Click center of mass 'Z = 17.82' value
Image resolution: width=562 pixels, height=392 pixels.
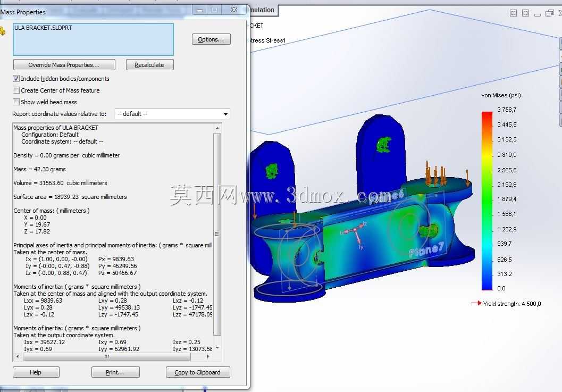point(37,231)
